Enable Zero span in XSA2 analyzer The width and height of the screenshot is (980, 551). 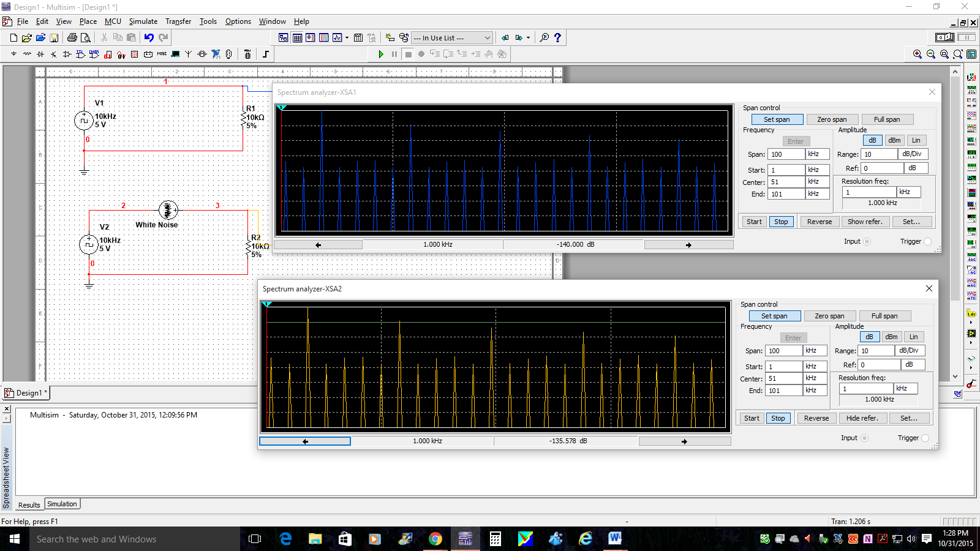[x=829, y=317]
